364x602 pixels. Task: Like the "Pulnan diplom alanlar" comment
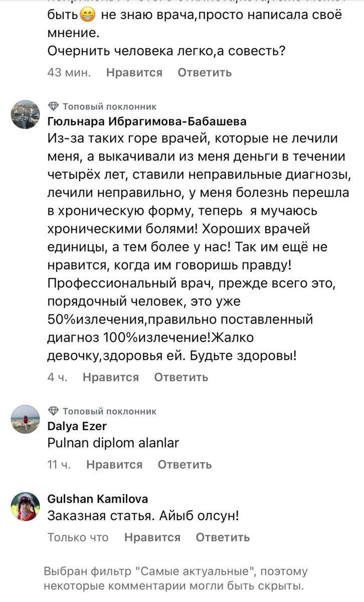tap(114, 465)
